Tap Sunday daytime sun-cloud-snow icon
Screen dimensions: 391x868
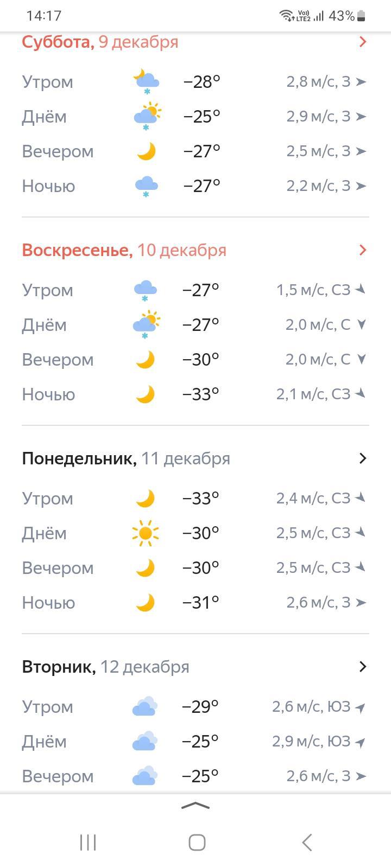[x=146, y=324]
